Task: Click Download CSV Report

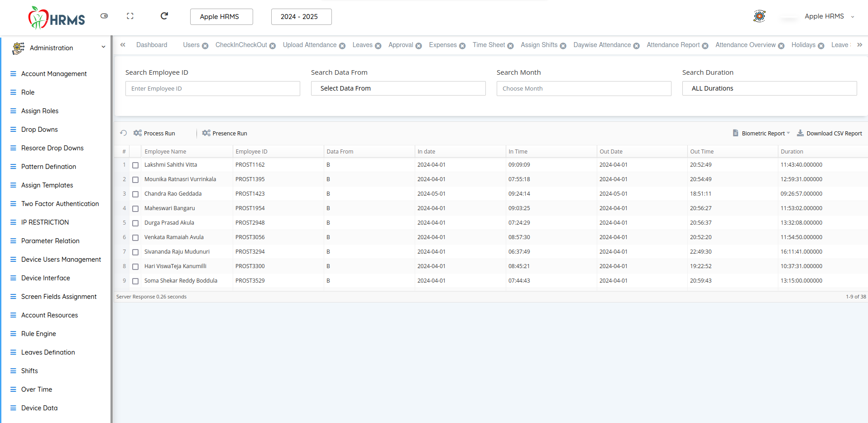Action: pos(830,133)
